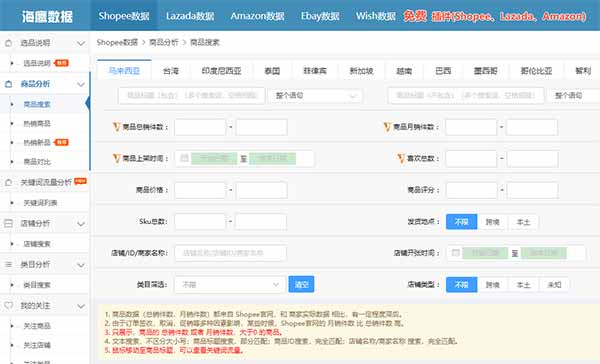Click the 我的关注 heart icon
Image resolution: width=600 pixels, height=364 pixels.
tap(8, 305)
